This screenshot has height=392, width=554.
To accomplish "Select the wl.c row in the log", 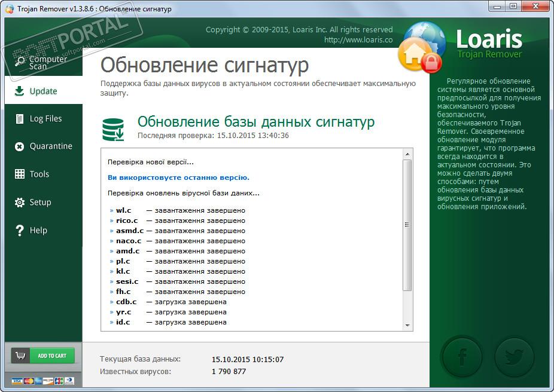I will pos(177,210).
